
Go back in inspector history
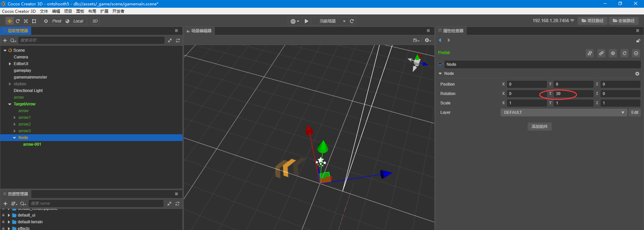(440, 40)
